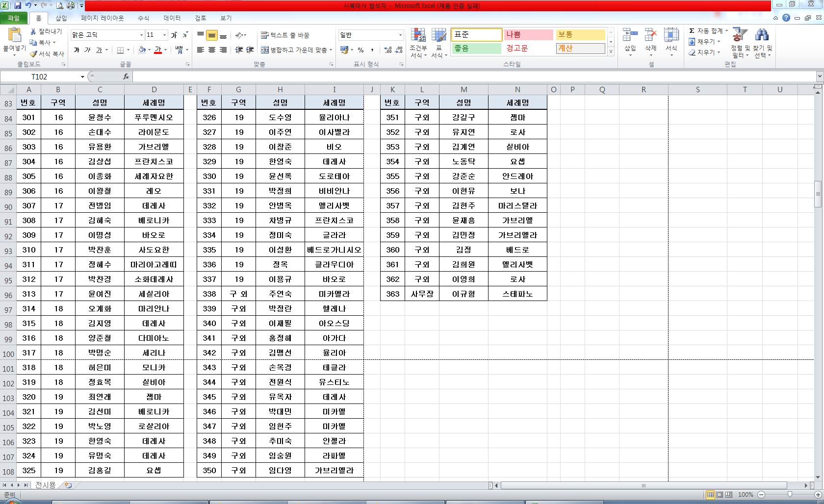
Task: Expand the formula bar
Action: [x=820, y=76]
